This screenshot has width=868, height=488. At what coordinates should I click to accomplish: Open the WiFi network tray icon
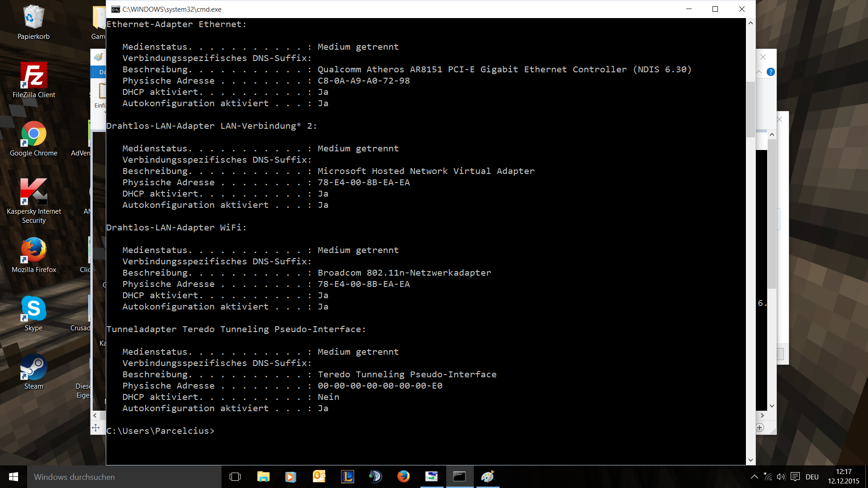point(768,477)
